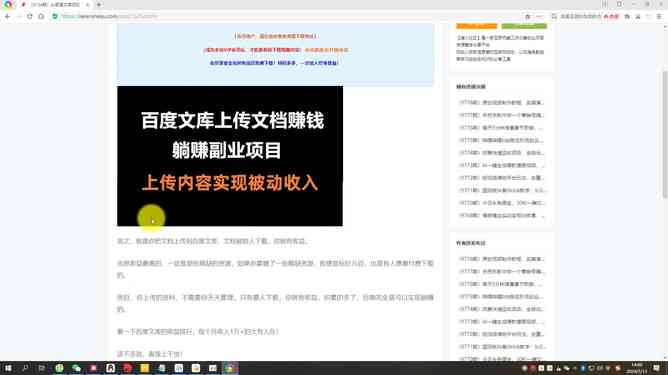This screenshot has width=668, height=375.
Task: Open the taskbar clock and date
Action: click(x=636, y=368)
